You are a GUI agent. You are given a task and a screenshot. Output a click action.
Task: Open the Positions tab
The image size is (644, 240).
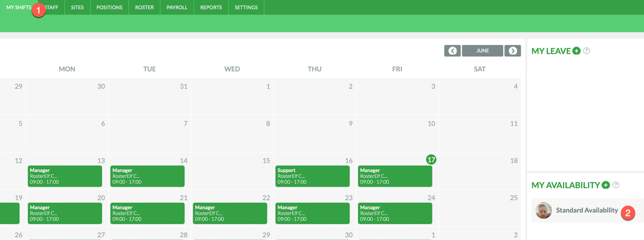(x=109, y=7)
